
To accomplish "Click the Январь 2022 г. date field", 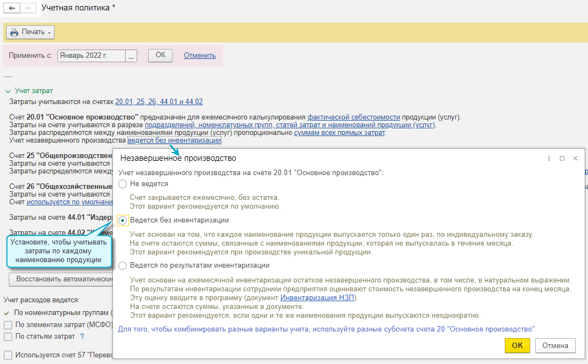I will click(x=91, y=56).
